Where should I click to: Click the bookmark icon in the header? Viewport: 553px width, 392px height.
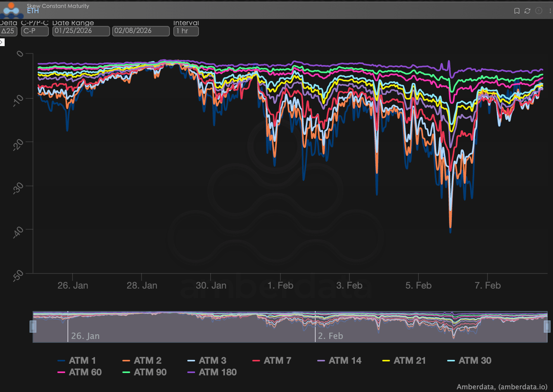[x=517, y=11]
